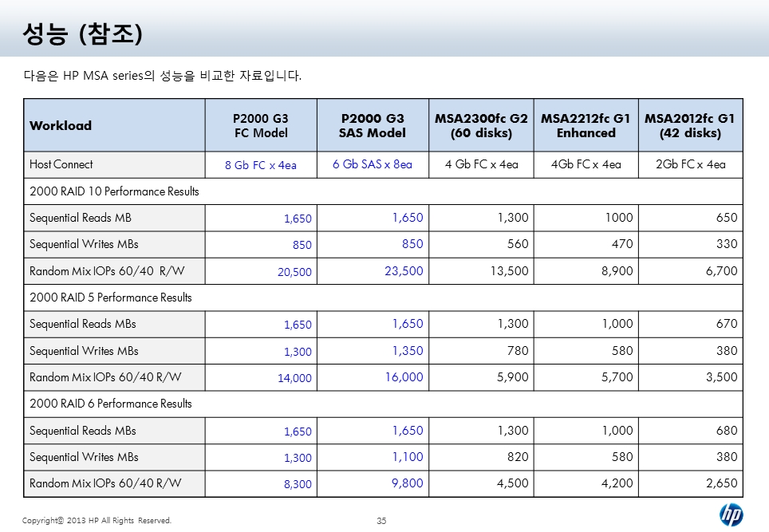Click the '13,500' IOPs value
Viewport: 769px width, 532px height.
[x=509, y=271]
